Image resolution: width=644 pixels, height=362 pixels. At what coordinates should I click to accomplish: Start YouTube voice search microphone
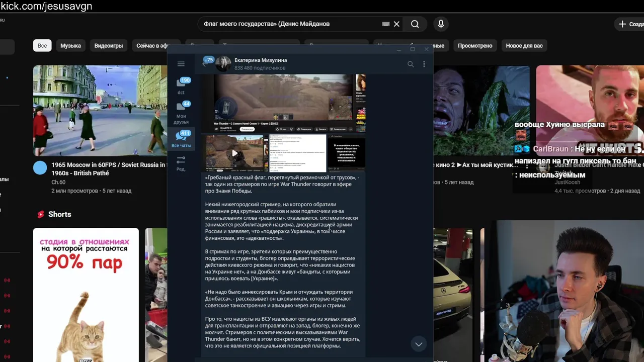(x=441, y=24)
